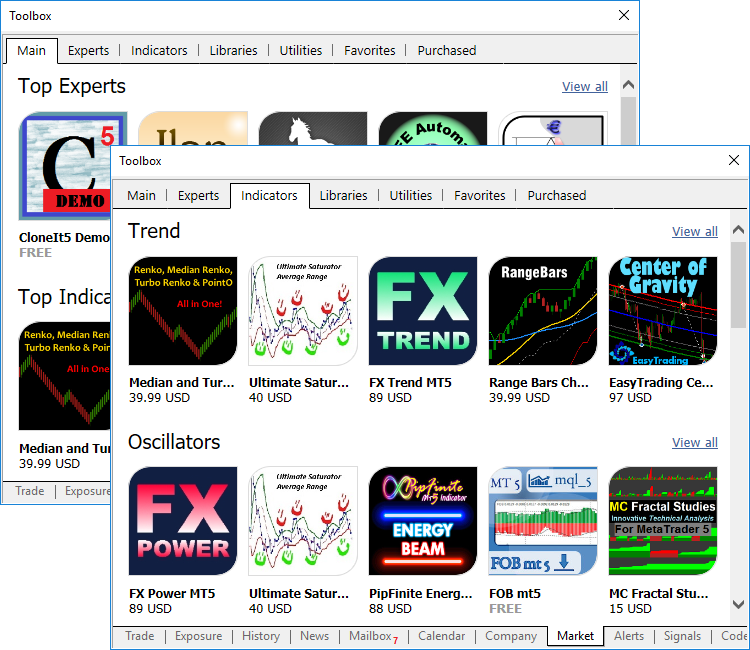Click View all link for Trend section

pyautogui.click(x=694, y=232)
